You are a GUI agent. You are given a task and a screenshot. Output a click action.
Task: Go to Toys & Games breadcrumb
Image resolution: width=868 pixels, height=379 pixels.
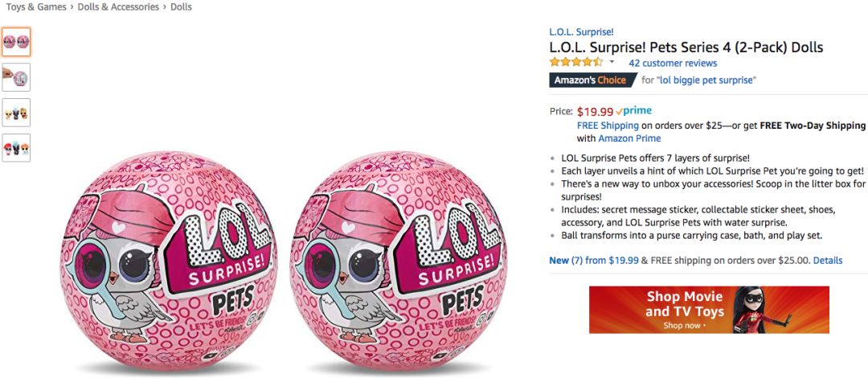[x=36, y=7]
